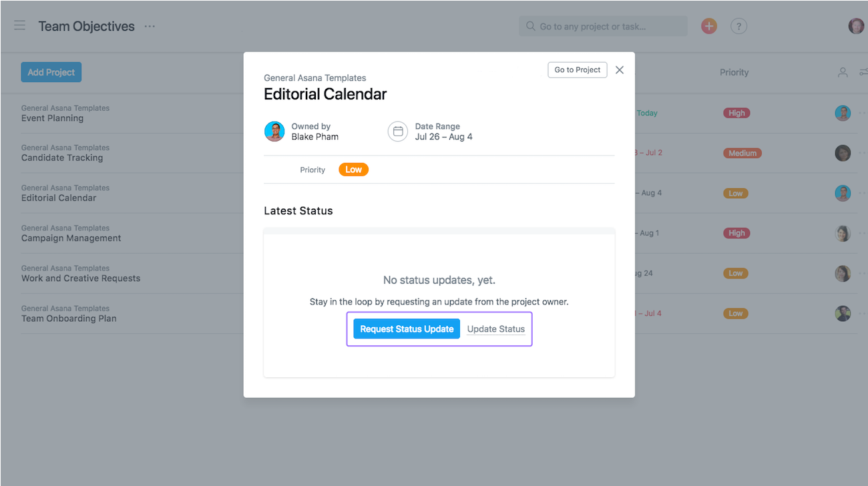The width and height of the screenshot is (868, 486).
Task: Select the Team Onboarding Plan project row
Action: tap(69, 314)
